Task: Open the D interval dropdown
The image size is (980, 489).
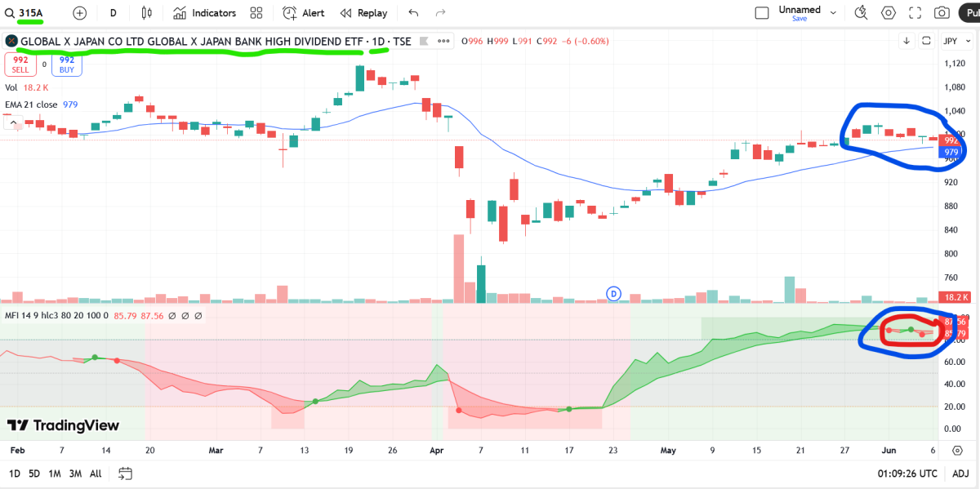Action: [114, 13]
